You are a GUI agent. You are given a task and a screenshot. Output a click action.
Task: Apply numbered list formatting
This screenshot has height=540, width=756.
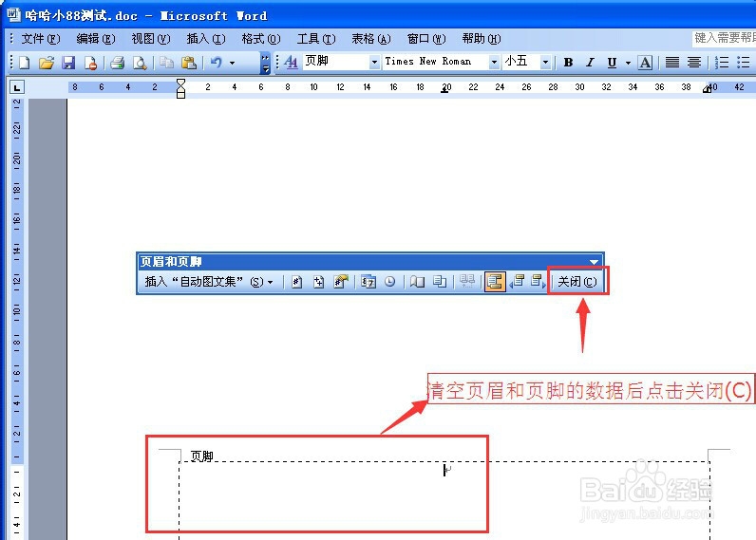[722, 62]
